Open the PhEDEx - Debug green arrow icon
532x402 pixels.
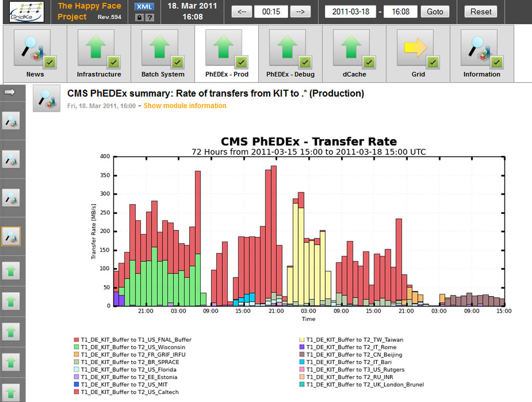tap(287, 47)
